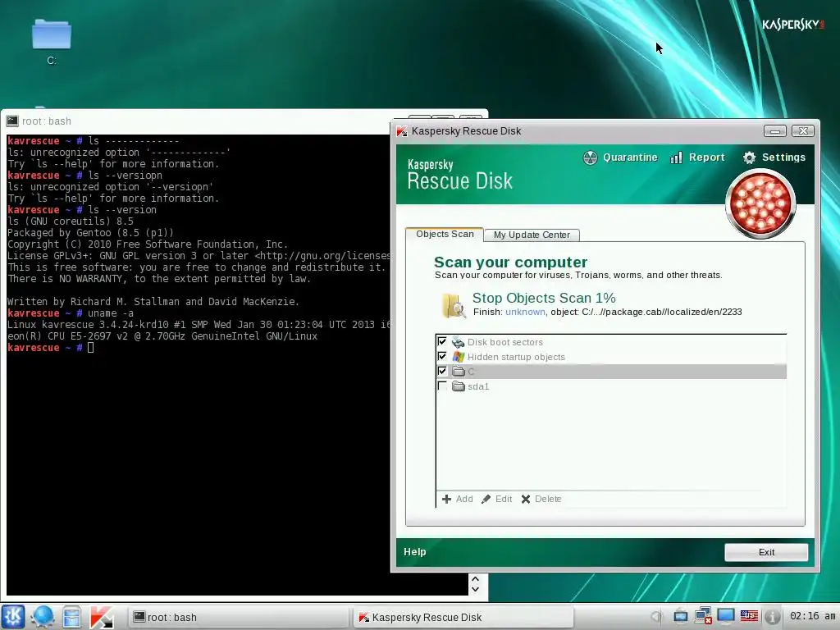This screenshot has width=840, height=630.
Task: Exit Kaspersky Rescue Disk
Action: coord(766,552)
